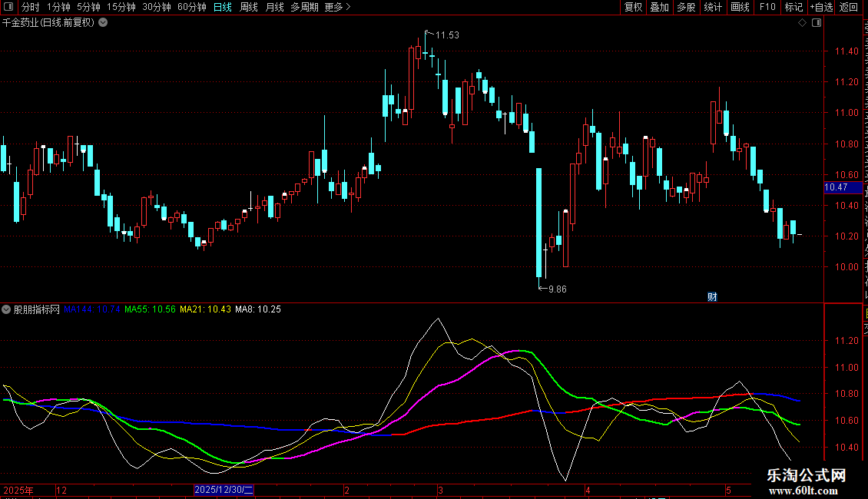Open F10 company information
868x499 pixels.
tap(767, 7)
